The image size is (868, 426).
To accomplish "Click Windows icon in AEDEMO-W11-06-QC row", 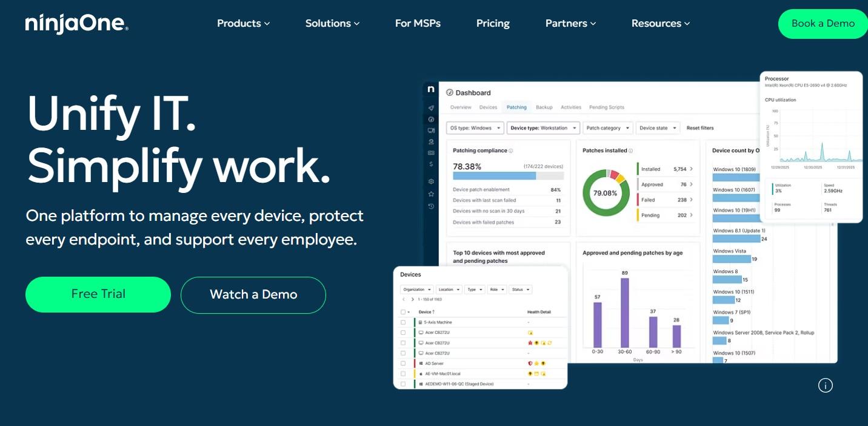I will tap(421, 384).
